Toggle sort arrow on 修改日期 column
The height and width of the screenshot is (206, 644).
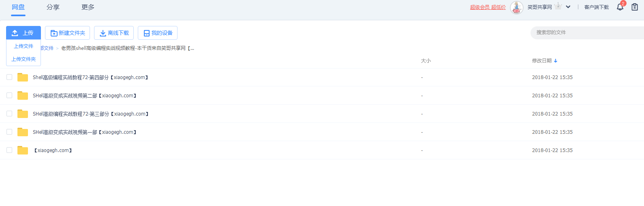click(556, 61)
